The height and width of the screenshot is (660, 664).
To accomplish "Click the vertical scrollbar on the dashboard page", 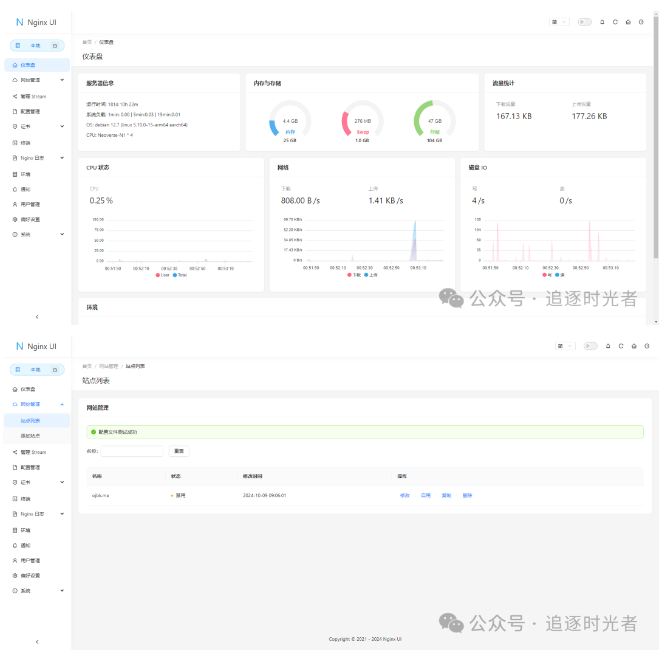I will pyautogui.click(x=656, y=127).
